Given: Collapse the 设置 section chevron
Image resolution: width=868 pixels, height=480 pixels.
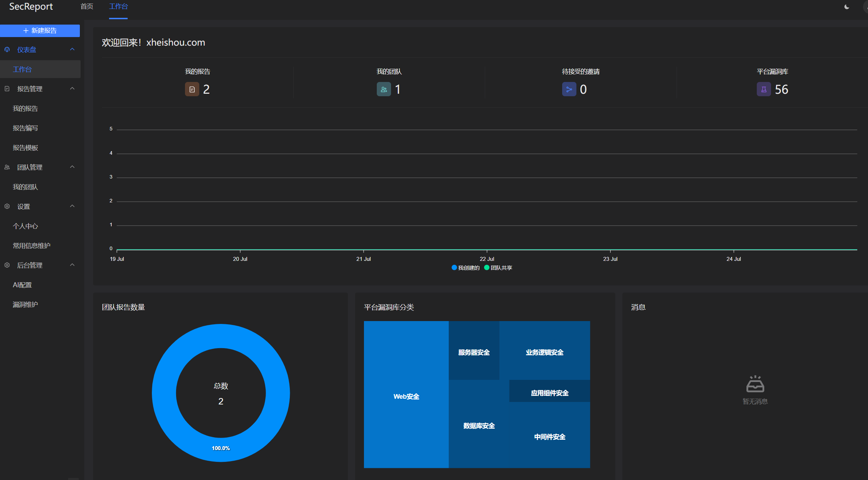Looking at the screenshot, I should 72,206.
